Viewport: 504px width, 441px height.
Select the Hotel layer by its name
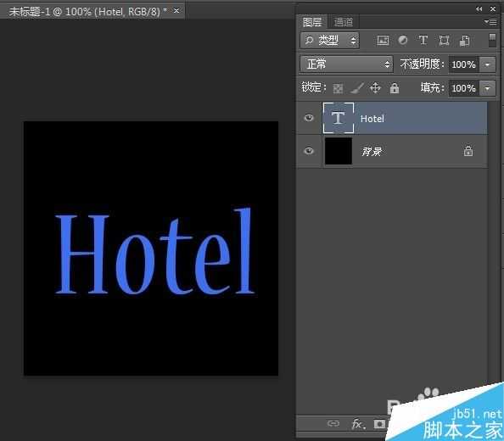[x=372, y=119]
